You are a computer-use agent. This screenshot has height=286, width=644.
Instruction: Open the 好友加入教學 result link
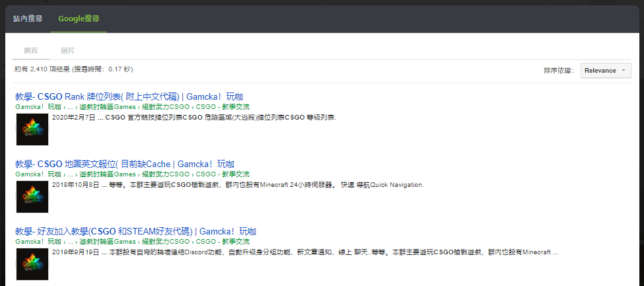coord(136,231)
